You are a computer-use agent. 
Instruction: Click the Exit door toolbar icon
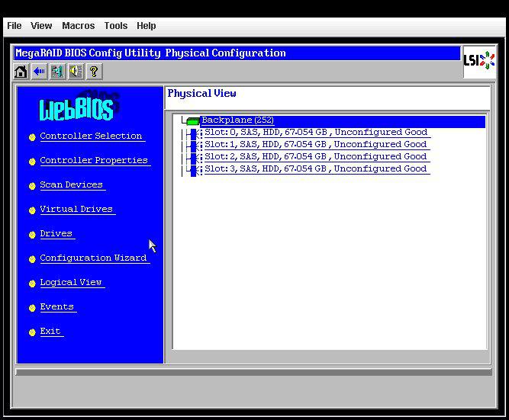[57, 72]
